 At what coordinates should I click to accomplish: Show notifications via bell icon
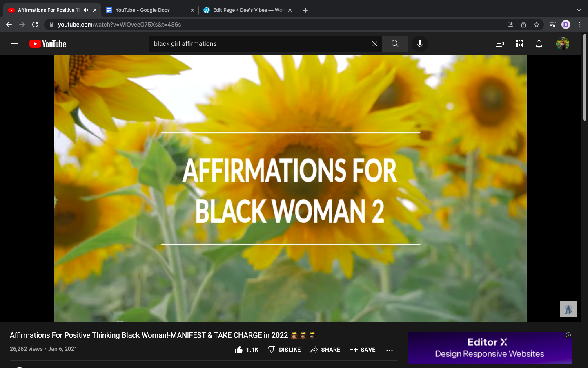[539, 44]
